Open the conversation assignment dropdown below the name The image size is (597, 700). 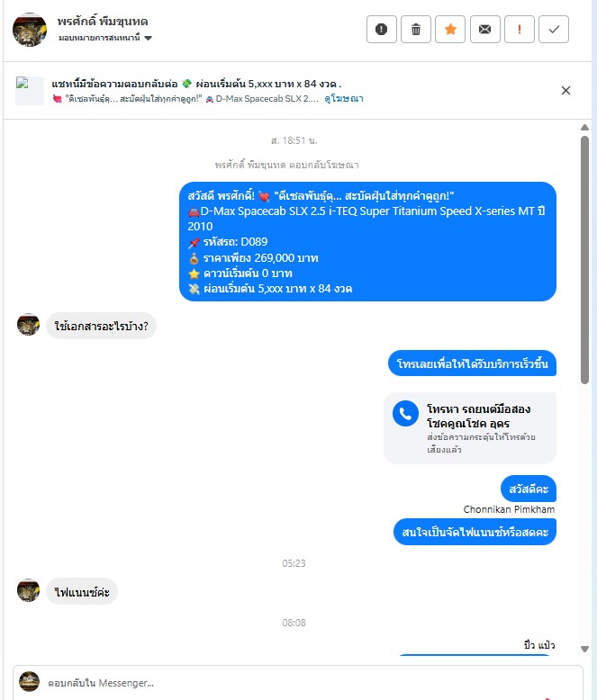pos(105,38)
